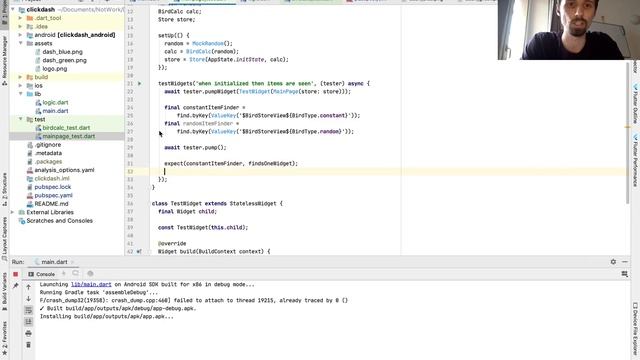Screen dimensions: 640x360
Task: Select dash_green.png in project tree
Action: (x=64, y=60)
